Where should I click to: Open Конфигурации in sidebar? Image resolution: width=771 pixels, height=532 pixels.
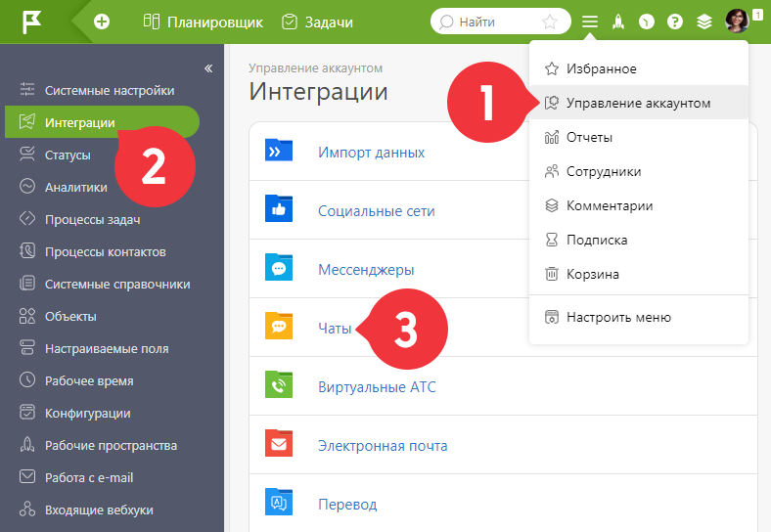[x=87, y=413]
